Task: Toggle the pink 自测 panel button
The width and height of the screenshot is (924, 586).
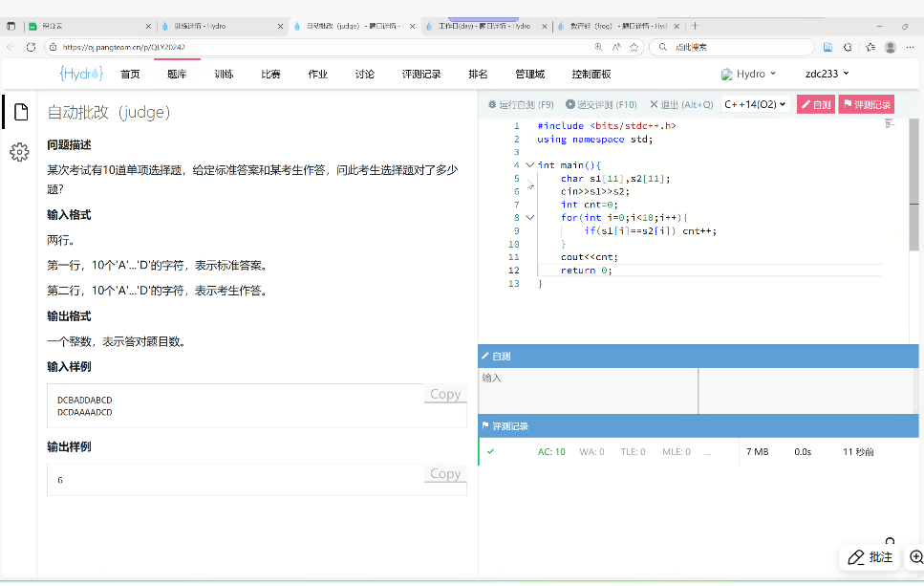Action: point(815,104)
